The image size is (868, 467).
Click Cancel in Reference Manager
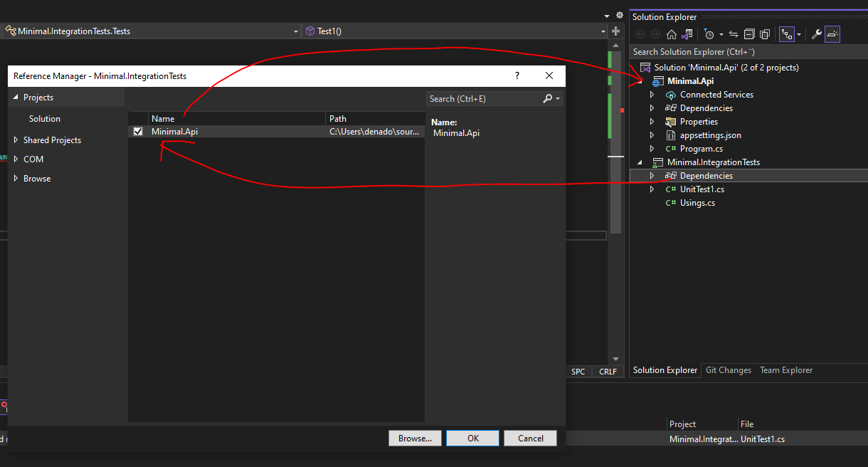coord(531,439)
